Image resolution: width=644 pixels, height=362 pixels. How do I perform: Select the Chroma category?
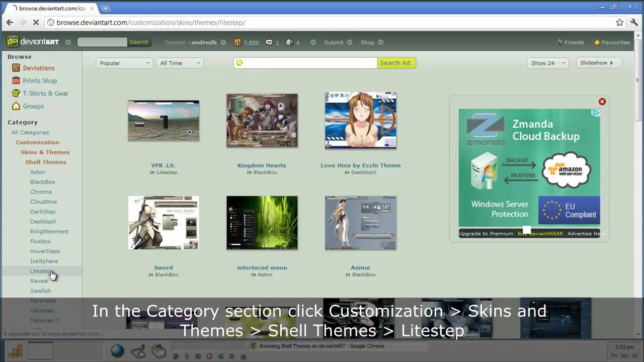(41, 192)
